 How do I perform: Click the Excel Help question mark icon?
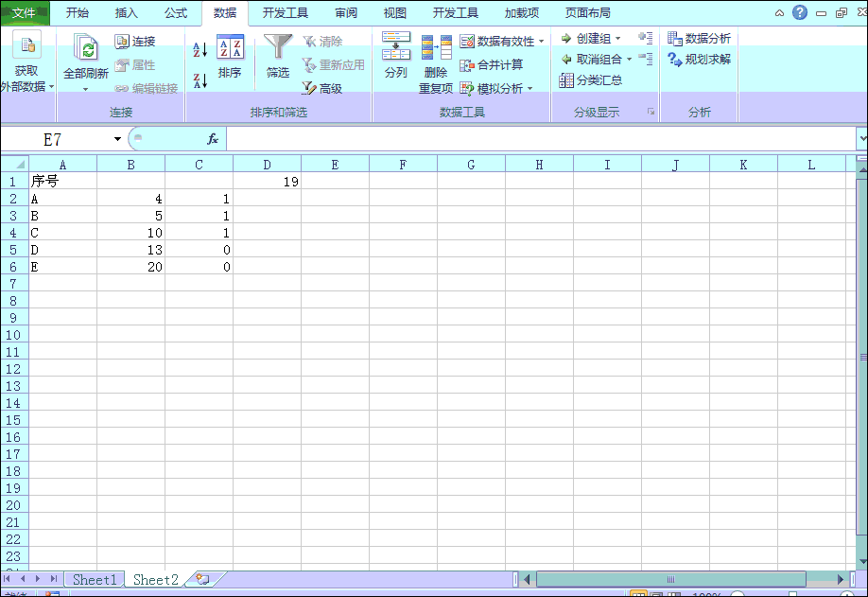[x=800, y=12]
